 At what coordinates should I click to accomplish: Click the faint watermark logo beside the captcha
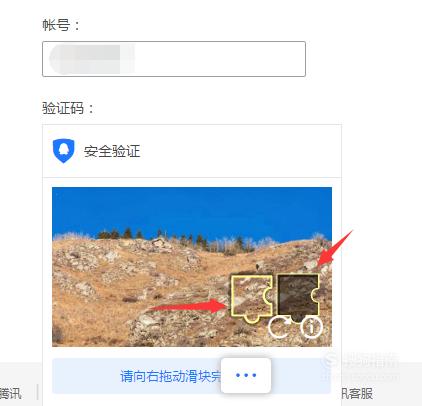[x=362, y=366]
